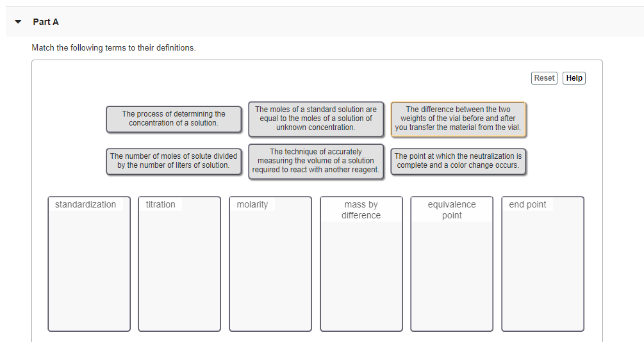
Task: Select the 'neutralization is complete' tile
Action: [458, 161]
